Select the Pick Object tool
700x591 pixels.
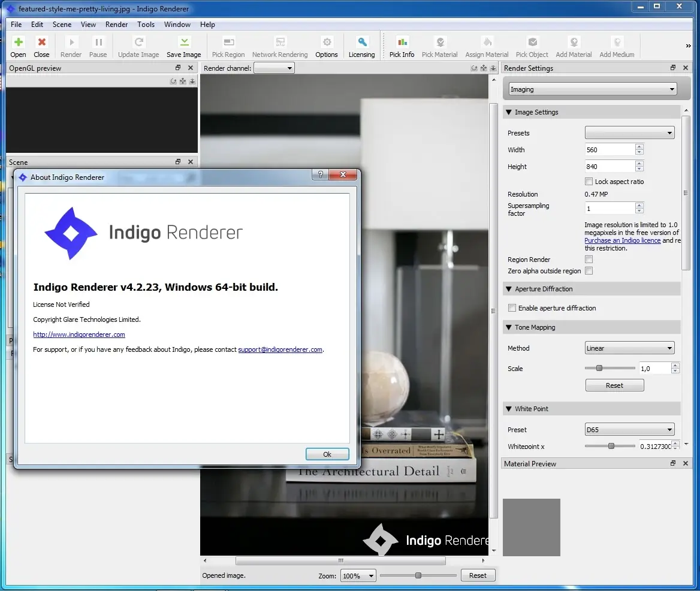532,47
